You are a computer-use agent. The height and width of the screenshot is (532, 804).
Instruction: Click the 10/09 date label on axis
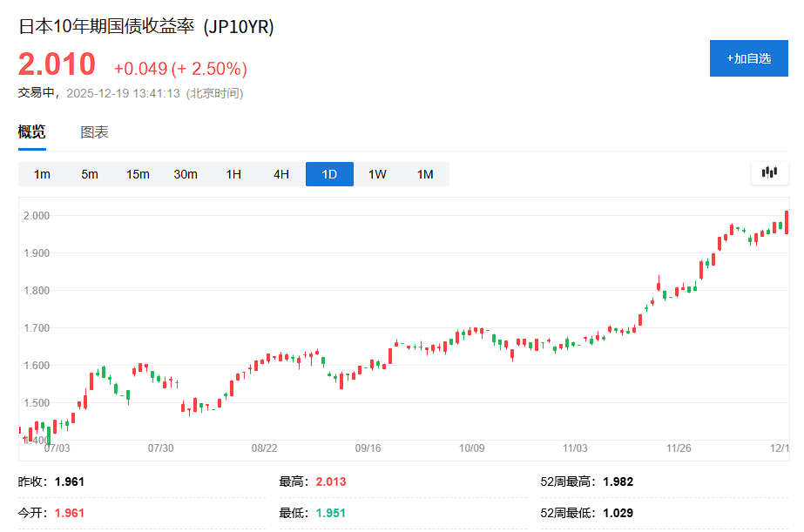[x=471, y=448]
